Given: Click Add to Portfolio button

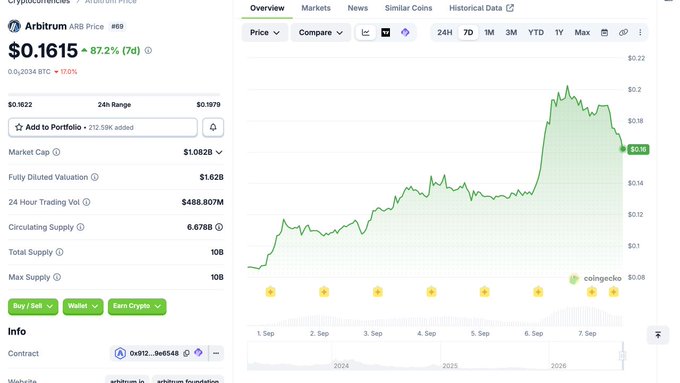Looking at the screenshot, I should coord(103,127).
